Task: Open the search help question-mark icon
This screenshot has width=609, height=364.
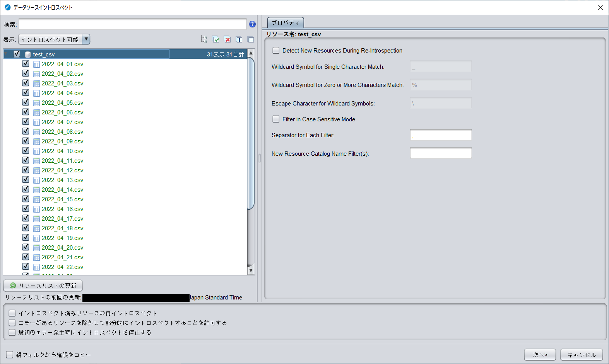Action: point(252,24)
